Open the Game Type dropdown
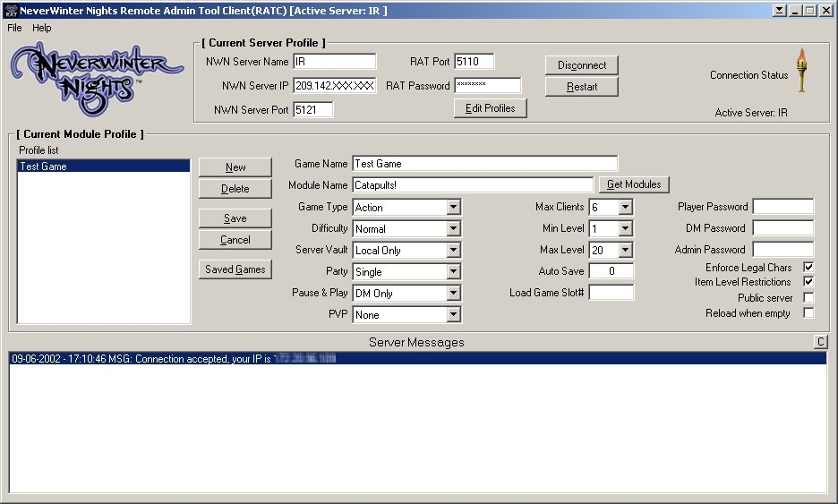Viewport: 838px width, 504px height. 453,208
